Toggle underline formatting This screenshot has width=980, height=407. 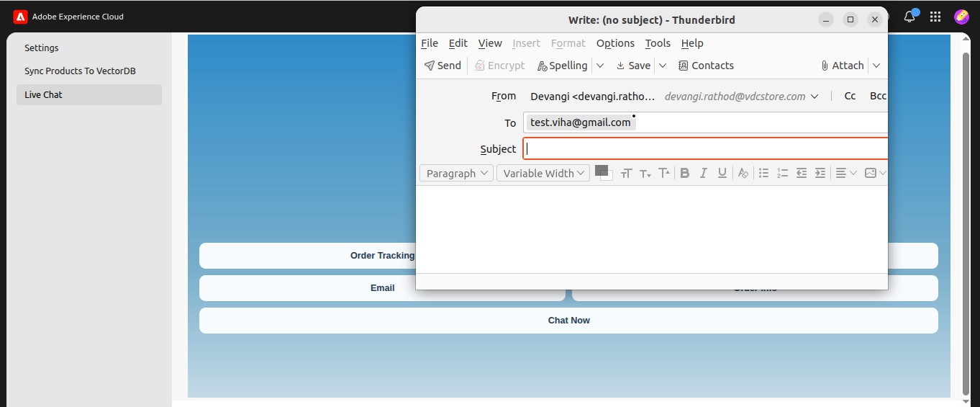point(722,173)
